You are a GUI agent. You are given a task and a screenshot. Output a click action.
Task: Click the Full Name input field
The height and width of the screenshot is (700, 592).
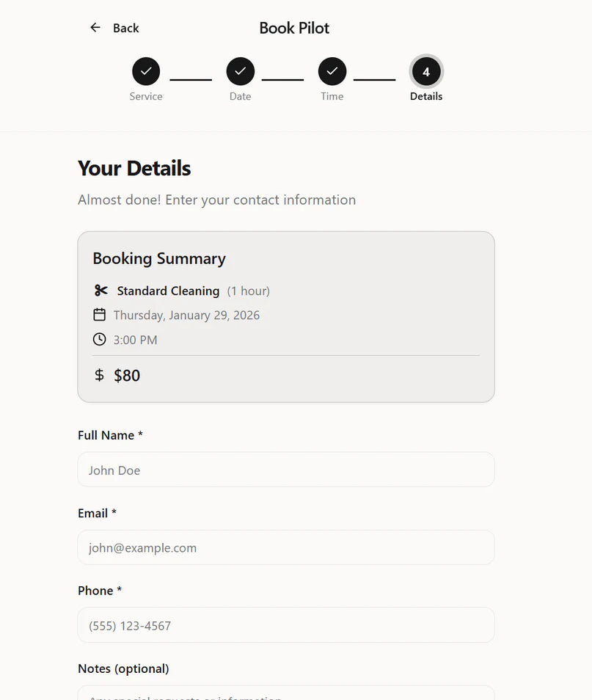(286, 470)
